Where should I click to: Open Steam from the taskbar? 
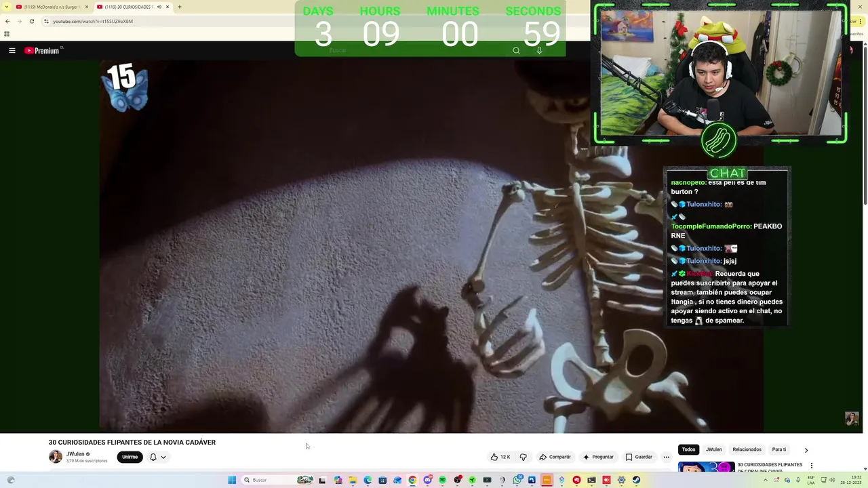636,480
